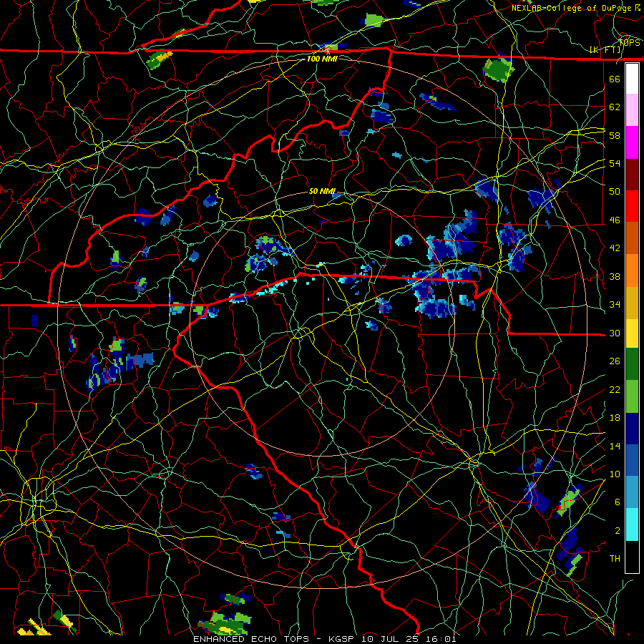Pick the bright orange legend swatch
The height and width of the screenshot is (644, 644).
pyautogui.click(x=632, y=270)
